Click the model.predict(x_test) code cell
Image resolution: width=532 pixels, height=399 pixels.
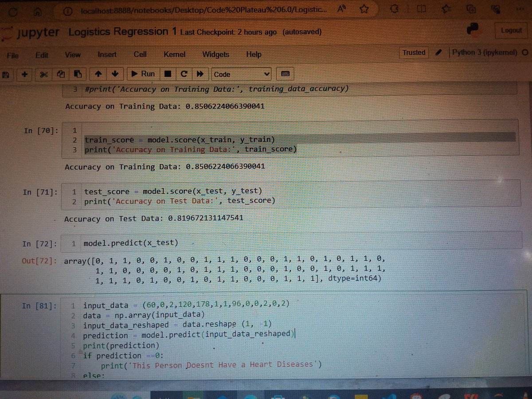(292, 243)
